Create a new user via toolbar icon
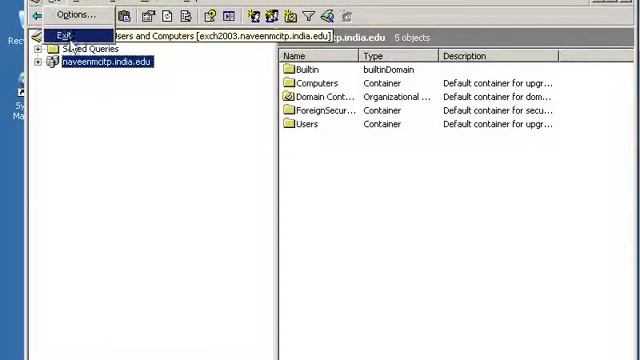This screenshot has height=360, width=640. pos(254,16)
